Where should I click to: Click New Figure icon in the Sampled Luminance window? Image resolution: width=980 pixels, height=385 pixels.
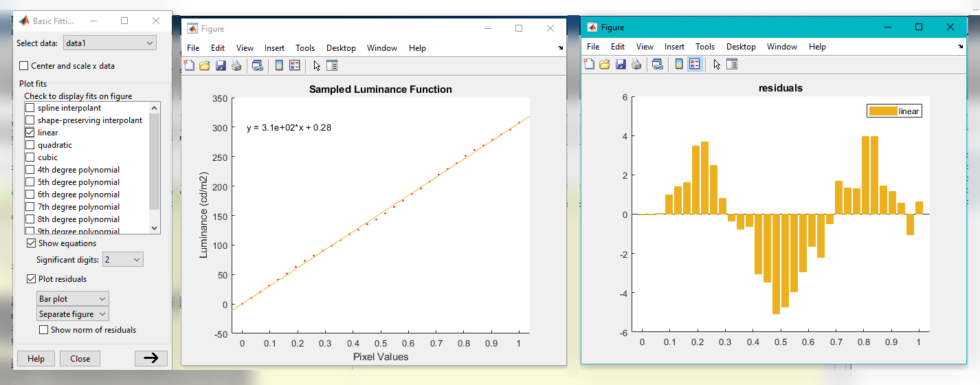click(189, 66)
